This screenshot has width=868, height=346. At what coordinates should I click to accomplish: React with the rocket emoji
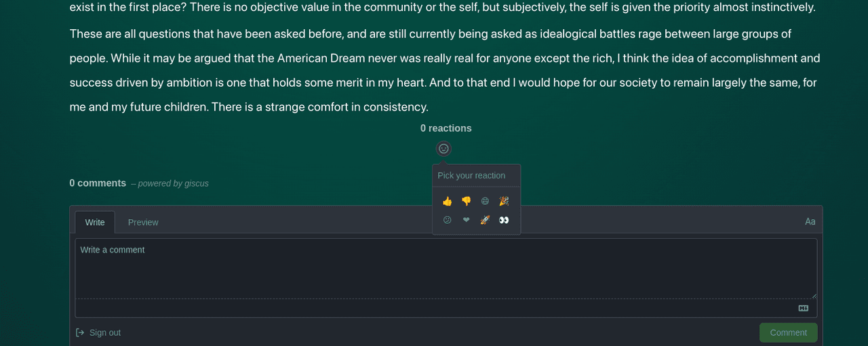click(x=485, y=220)
